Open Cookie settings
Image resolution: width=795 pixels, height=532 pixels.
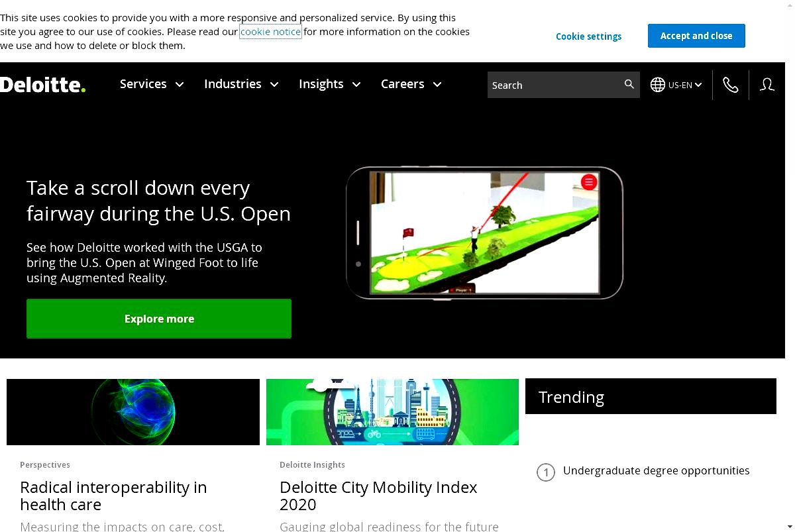(x=588, y=36)
